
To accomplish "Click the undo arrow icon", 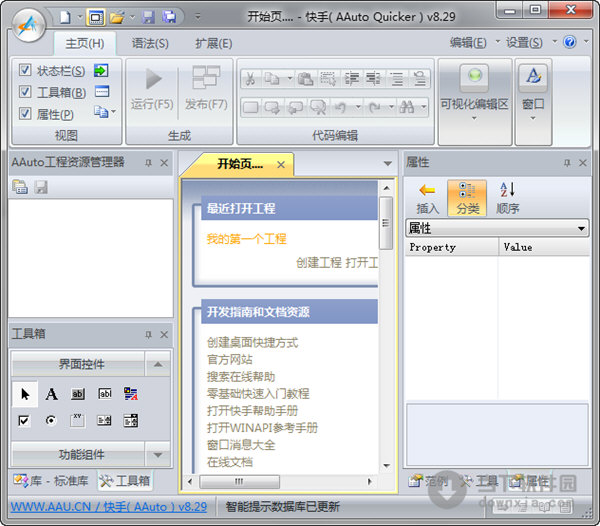I will pos(340,107).
